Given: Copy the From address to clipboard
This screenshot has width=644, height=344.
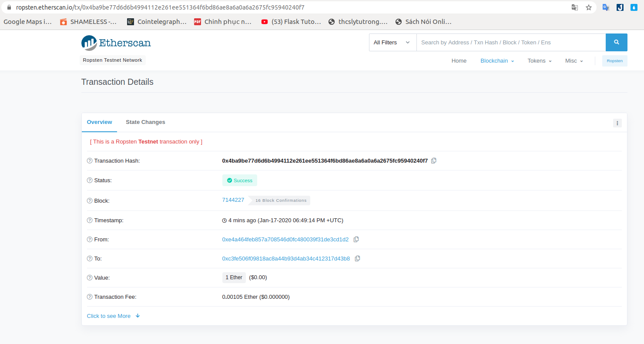Looking at the screenshot, I should pos(356,239).
